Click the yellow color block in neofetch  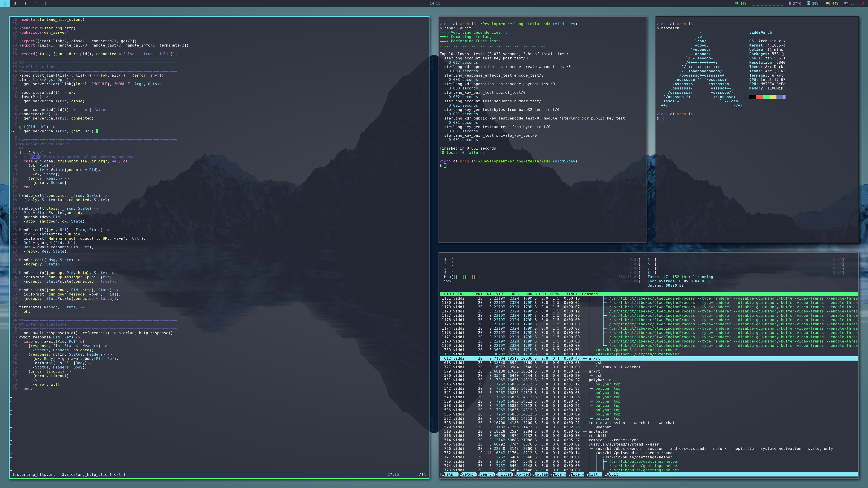click(x=773, y=97)
